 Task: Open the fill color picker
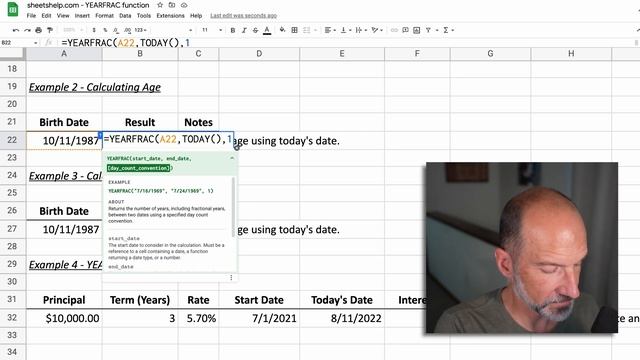(282, 30)
